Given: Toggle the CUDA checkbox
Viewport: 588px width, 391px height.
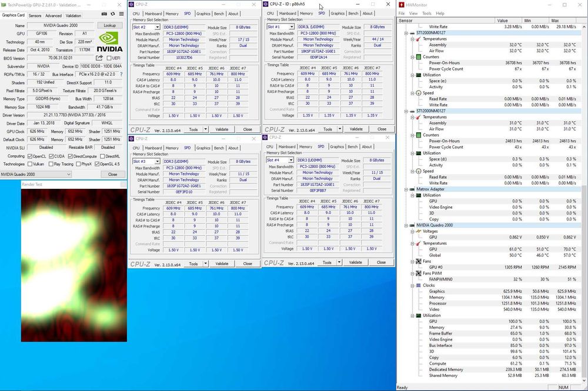Looking at the screenshot, I should [51, 156].
